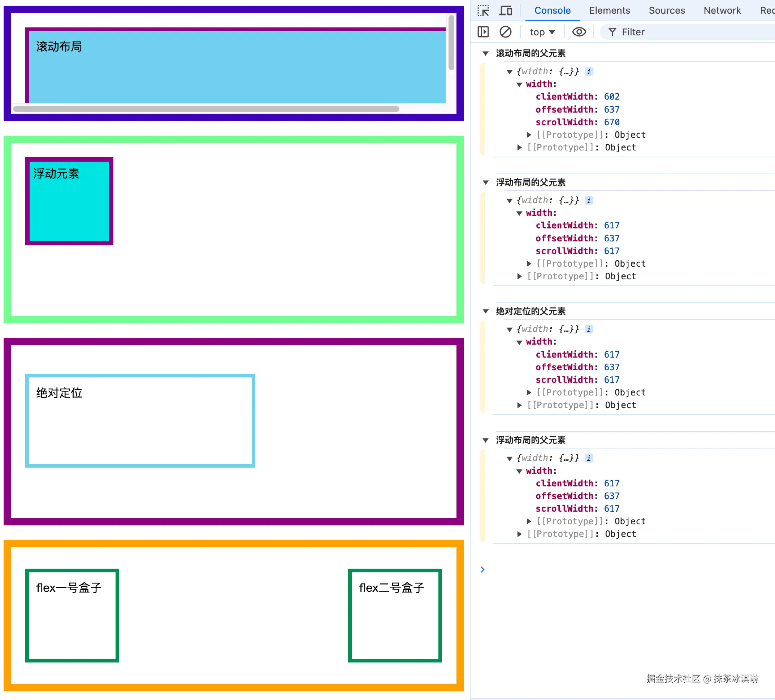
Task: Show the console sidebar panel icon
Action: 483,32
